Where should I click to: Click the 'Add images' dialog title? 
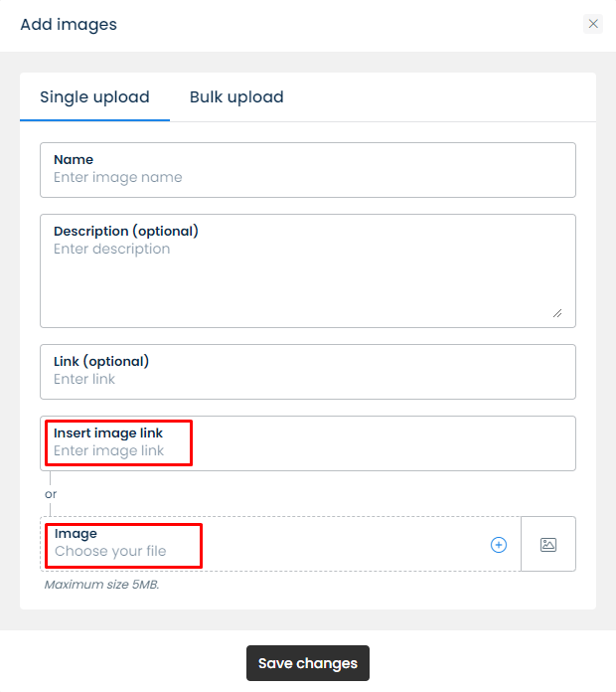pyautogui.click(x=69, y=24)
